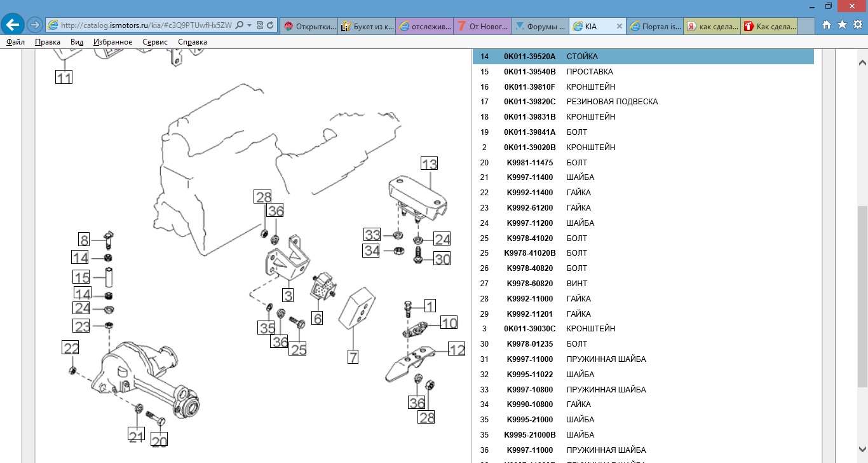The width and height of the screenshot is (868, 463).
Task: Open the Файл menu
Action: [x=16, y=42]
